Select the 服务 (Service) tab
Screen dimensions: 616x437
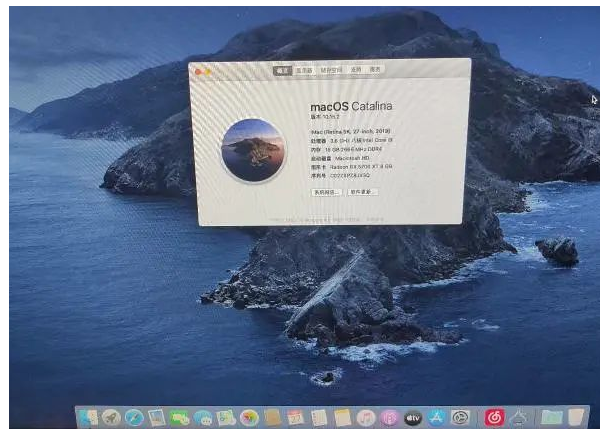[375, 71]
